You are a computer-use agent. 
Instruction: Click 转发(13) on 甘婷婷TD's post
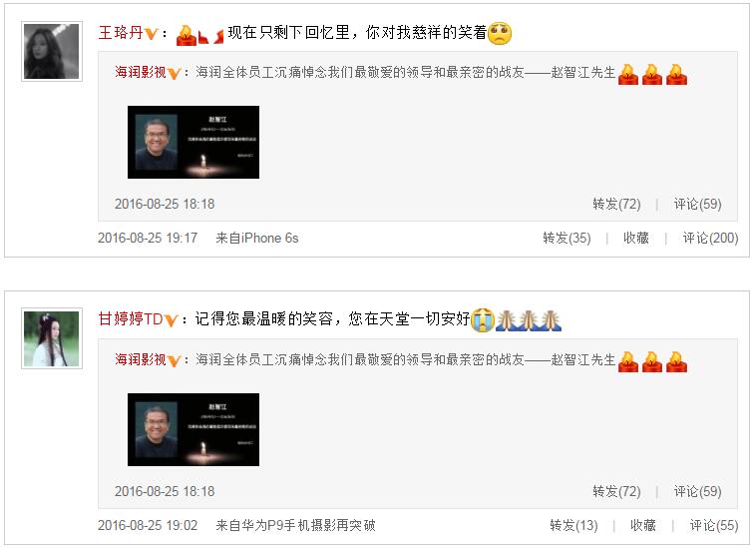pyautogui.click(x=573, y=526)
